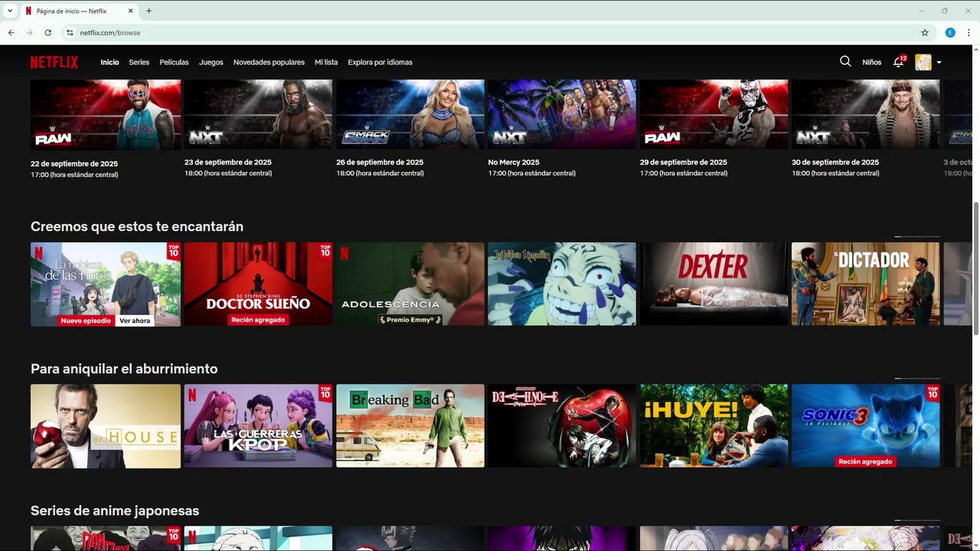Expand the profile menu caret
Screen dimensions: 980x551
tap(939, 63)
